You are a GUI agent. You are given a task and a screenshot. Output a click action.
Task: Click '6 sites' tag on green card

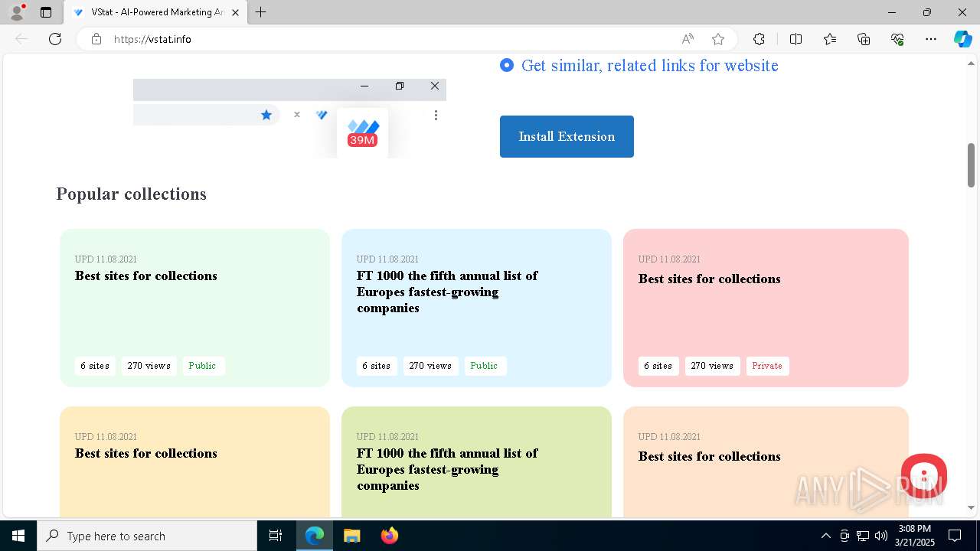point(95,366)
